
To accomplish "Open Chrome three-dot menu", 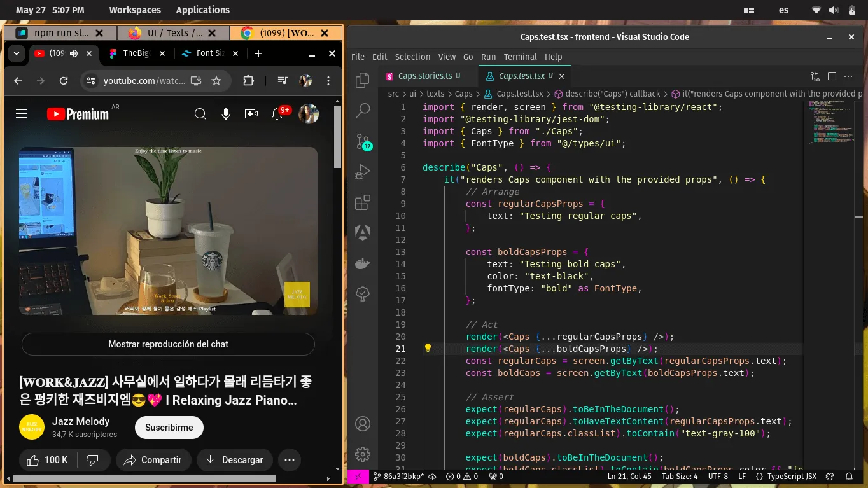I will [328, 81].
